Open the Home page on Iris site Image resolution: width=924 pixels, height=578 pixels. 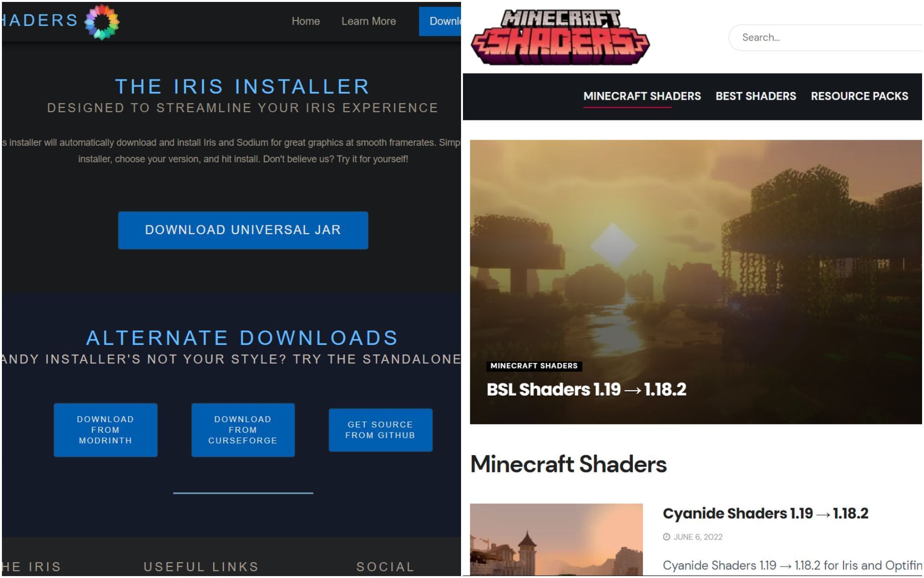(x=306, y=21)
